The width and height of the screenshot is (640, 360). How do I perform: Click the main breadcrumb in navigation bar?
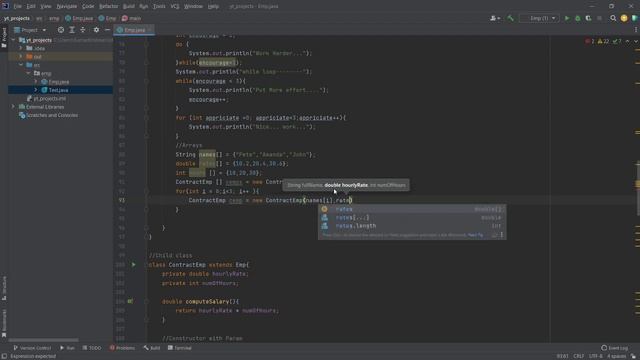(x=131, y=18)
